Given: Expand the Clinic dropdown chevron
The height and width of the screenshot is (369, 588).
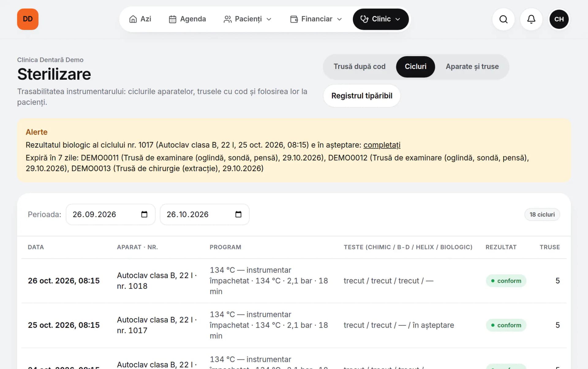Looking at the screenshot, I should pos(398,19).
